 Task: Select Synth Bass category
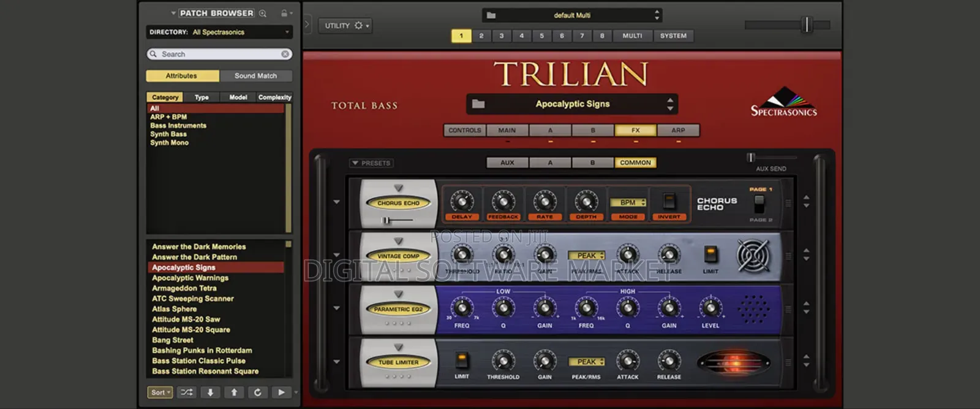(168, 134)
